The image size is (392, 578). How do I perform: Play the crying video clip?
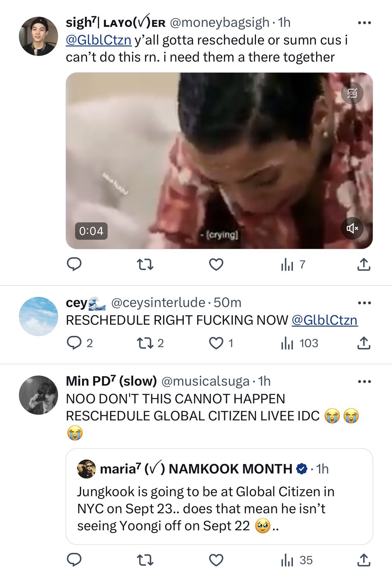(219, 160)
